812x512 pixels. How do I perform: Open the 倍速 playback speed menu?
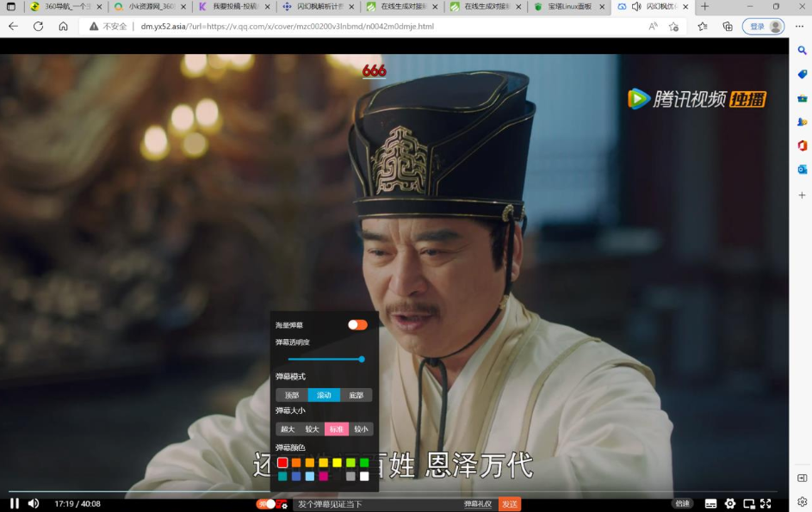click(683, 503)
